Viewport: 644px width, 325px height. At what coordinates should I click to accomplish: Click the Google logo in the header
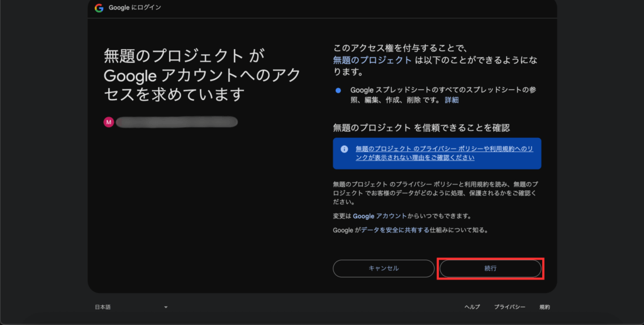point(99,8)
